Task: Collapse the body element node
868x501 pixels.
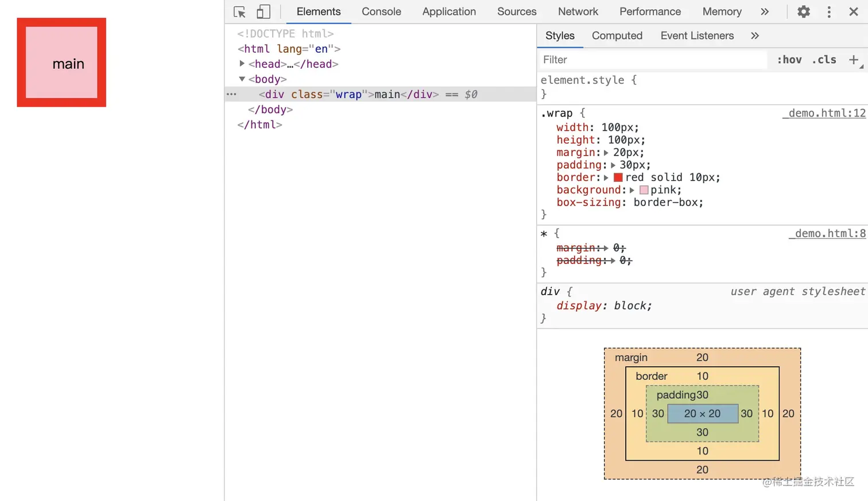Action: 242,79
